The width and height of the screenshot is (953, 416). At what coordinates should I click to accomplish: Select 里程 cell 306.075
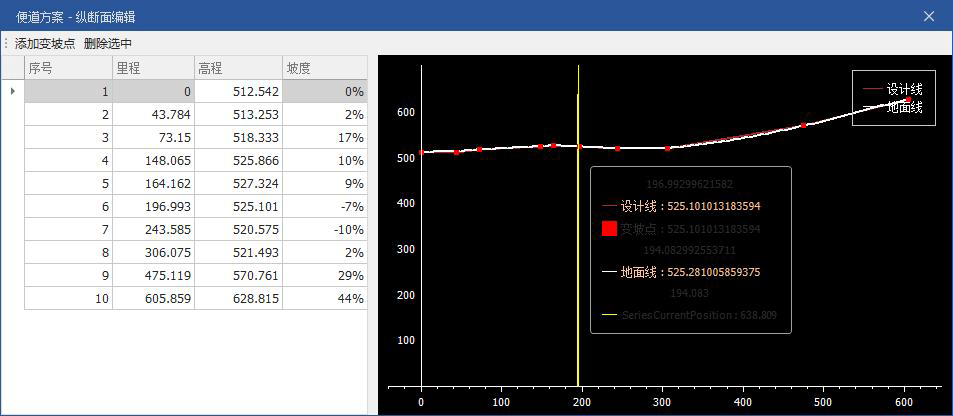154,253
